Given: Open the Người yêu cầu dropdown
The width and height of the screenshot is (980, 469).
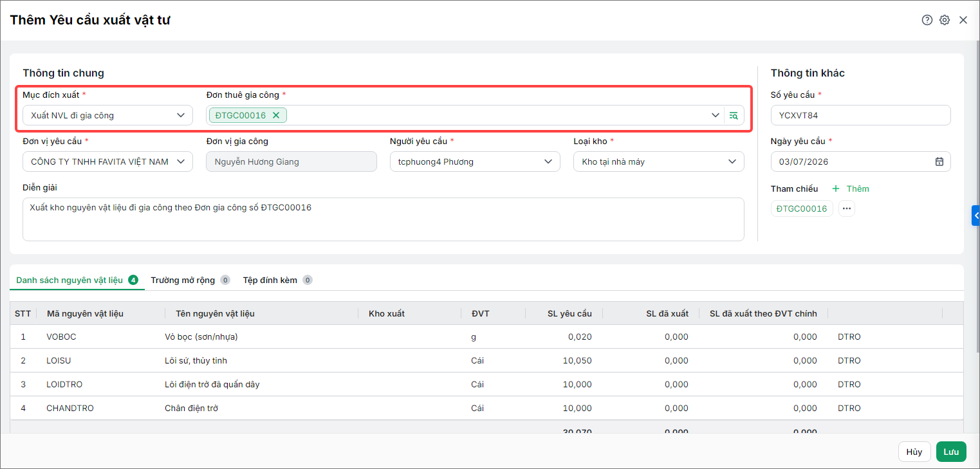Looking at the screenshot, I should click(475, 161).
